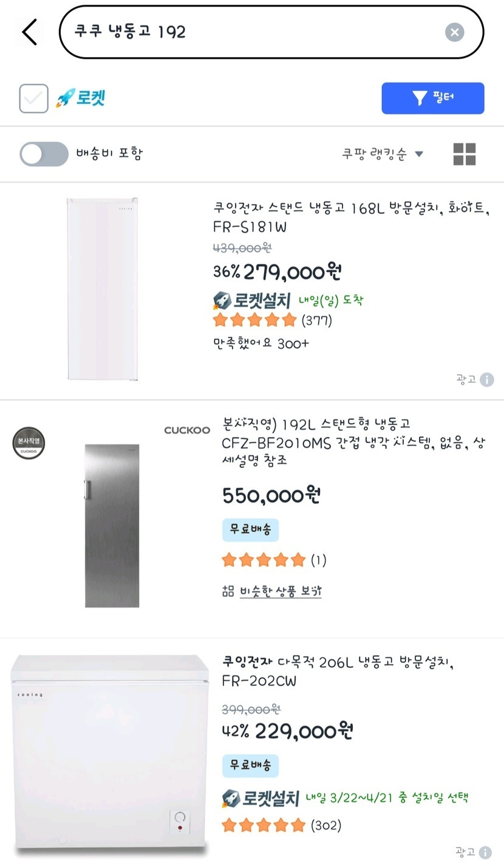
Task: Check the Rocket delivery checkbox
Action: [x=33, y=98]
